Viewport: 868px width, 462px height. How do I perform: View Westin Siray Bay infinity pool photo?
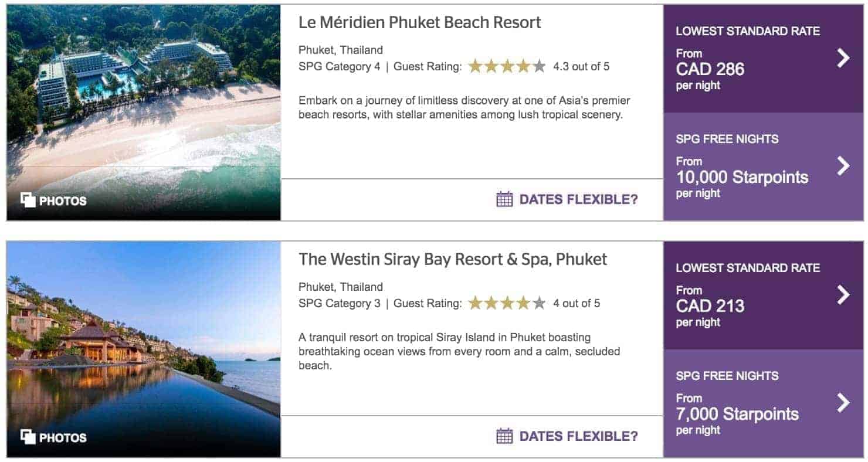(144, 340)
